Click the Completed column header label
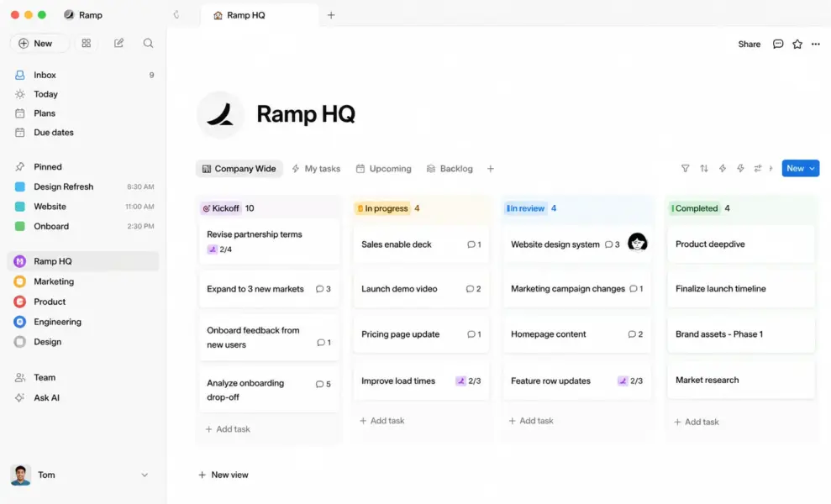Image resolution: width=831 pixels, height=504 pixels. tap(695, 208)
